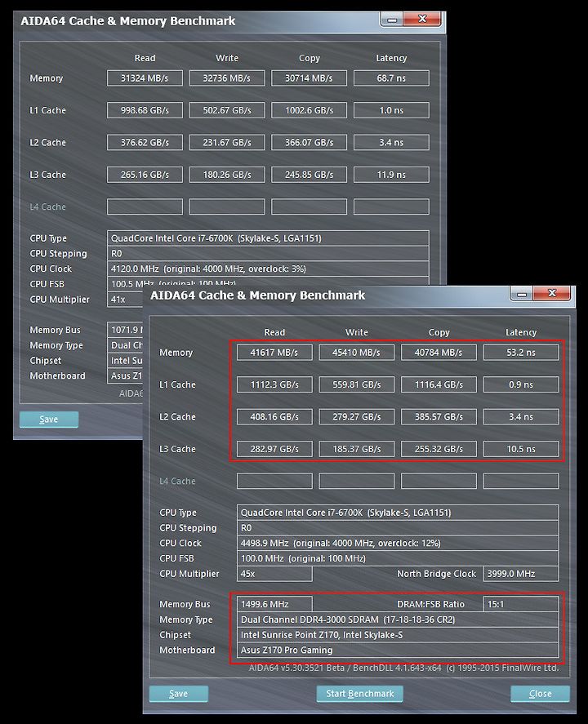Select back window L3 Copy 245.85 GB/s
Viewport: 588px width, 724px height.
click(x=309, y=175)
